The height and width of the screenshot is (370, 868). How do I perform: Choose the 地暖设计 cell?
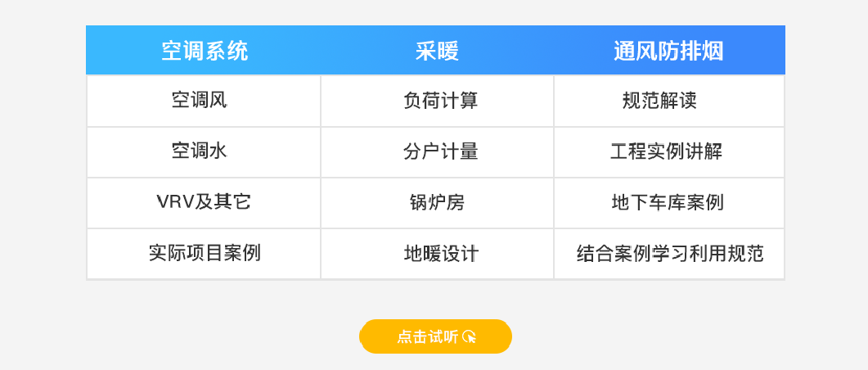coord(437,254)
